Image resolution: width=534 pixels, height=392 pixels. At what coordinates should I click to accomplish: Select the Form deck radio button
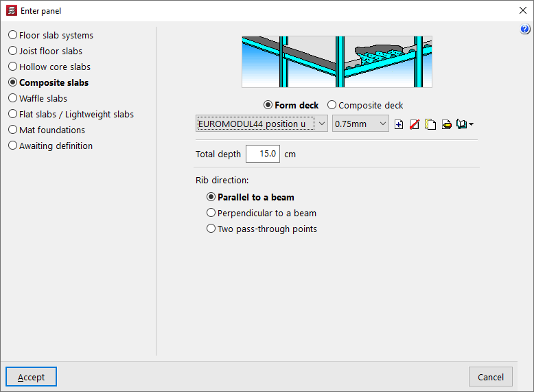click(291, 105)
